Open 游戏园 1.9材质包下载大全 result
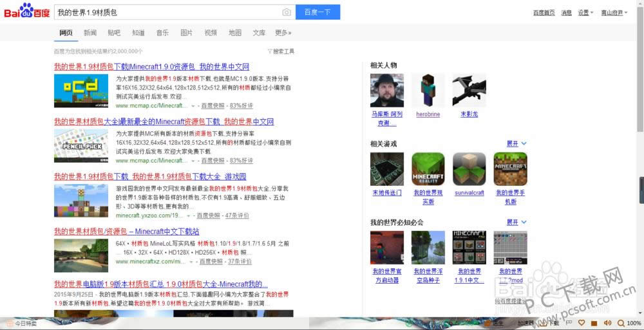The image size is (644, 330). 150,176
